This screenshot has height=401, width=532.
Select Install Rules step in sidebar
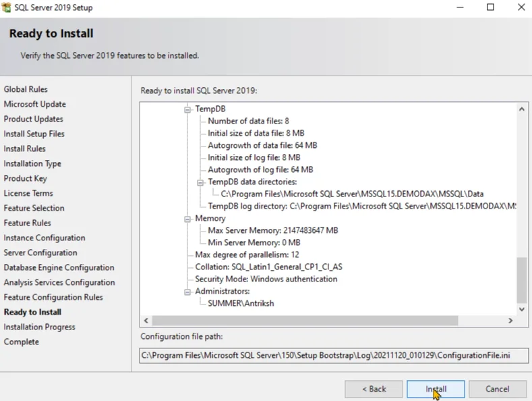click(x=24, y=149)
